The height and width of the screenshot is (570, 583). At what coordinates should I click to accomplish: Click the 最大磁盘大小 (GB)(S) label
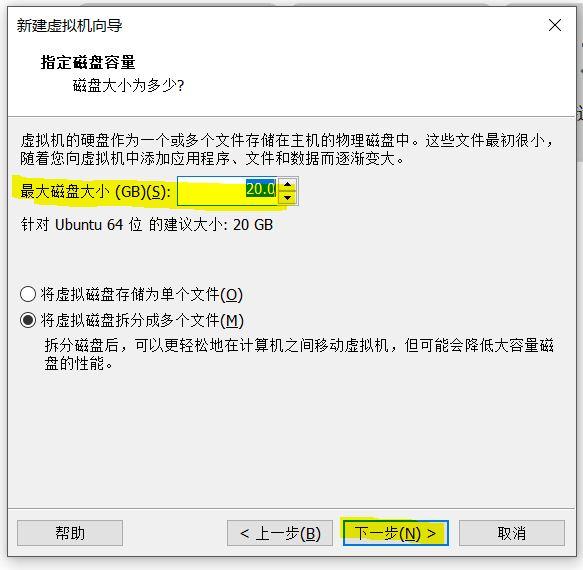(96, 192)
